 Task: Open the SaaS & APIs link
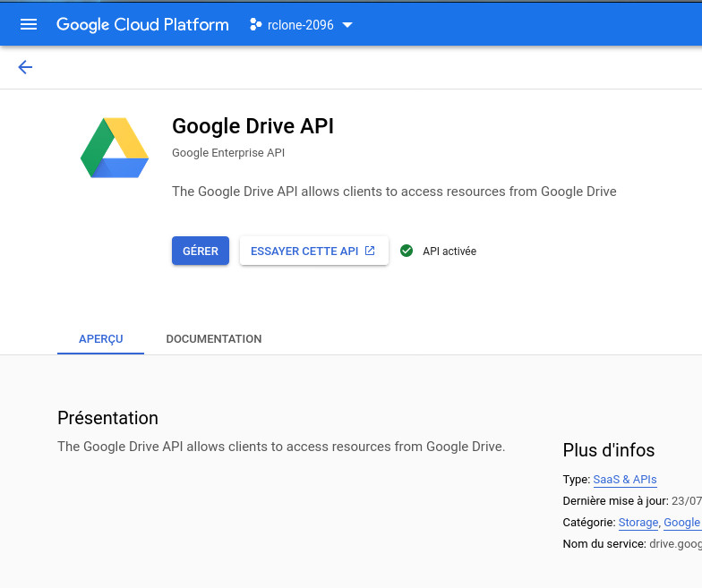[x=625, y=480]
